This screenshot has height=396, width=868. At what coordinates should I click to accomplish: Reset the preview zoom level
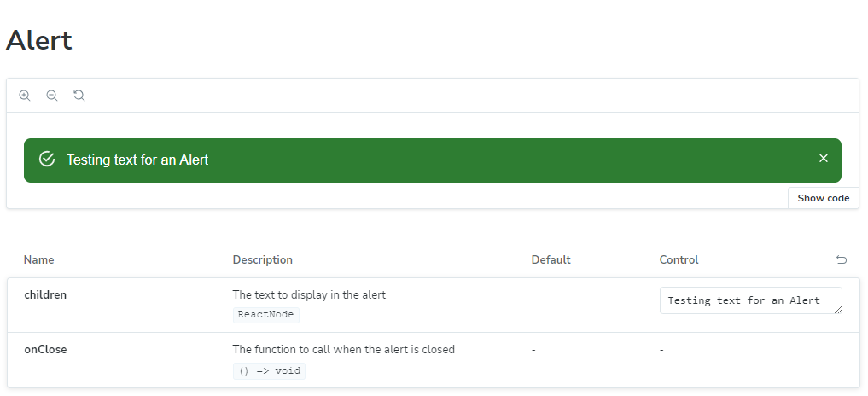click(x=79, y=96)
